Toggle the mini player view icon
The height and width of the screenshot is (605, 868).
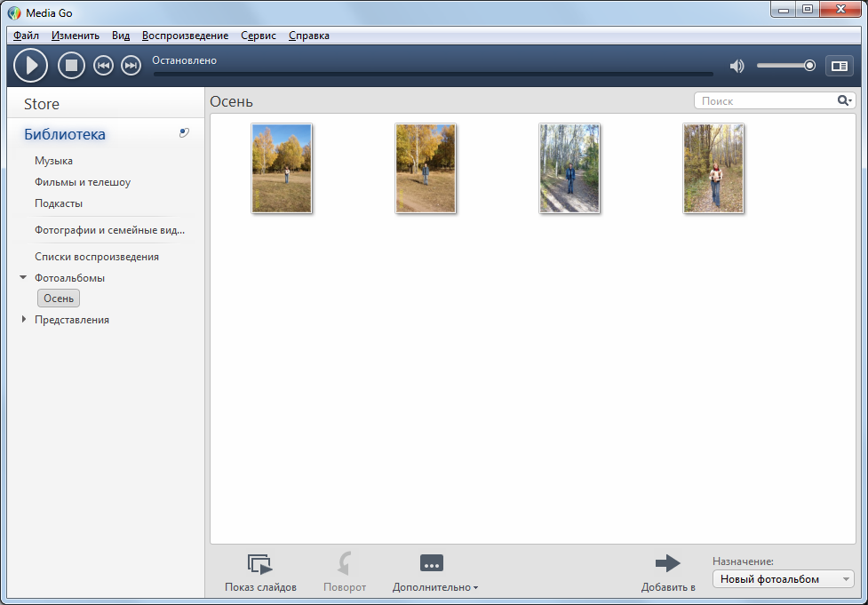(x=840, y=66)
